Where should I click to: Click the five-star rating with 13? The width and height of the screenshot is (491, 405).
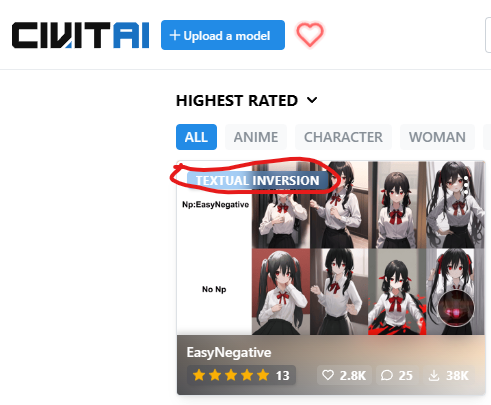pos(241,375)
